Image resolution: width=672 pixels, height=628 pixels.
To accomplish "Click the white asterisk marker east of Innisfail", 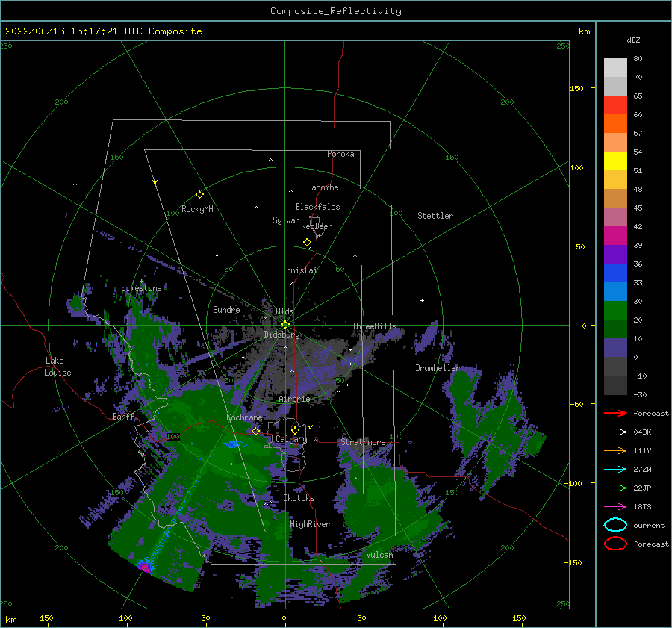I will (x=355, y=256).
